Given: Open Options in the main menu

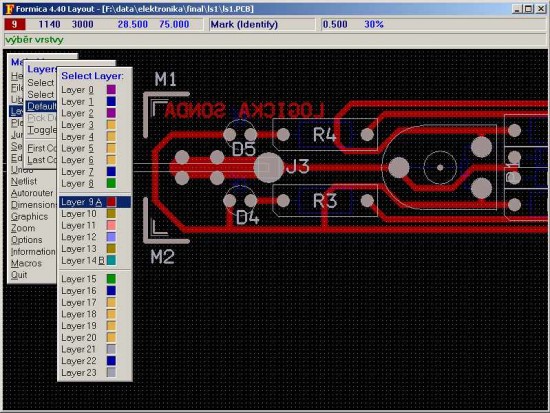Looking at the screenshot, I should click(26, 240).
